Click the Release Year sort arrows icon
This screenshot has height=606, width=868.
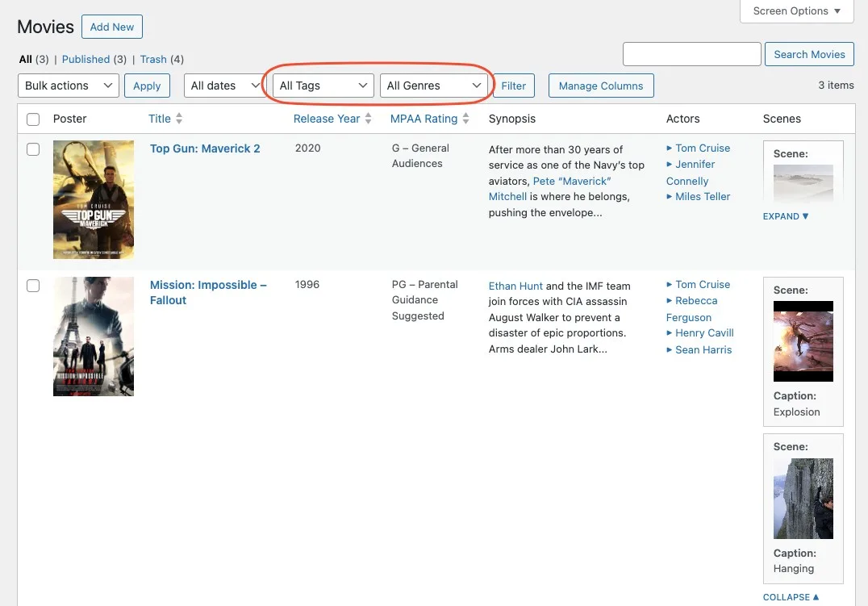368,119
